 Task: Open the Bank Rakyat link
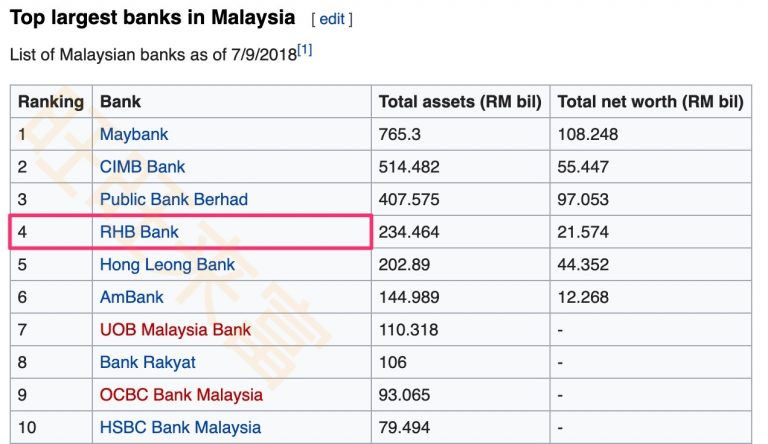point(147,362)
